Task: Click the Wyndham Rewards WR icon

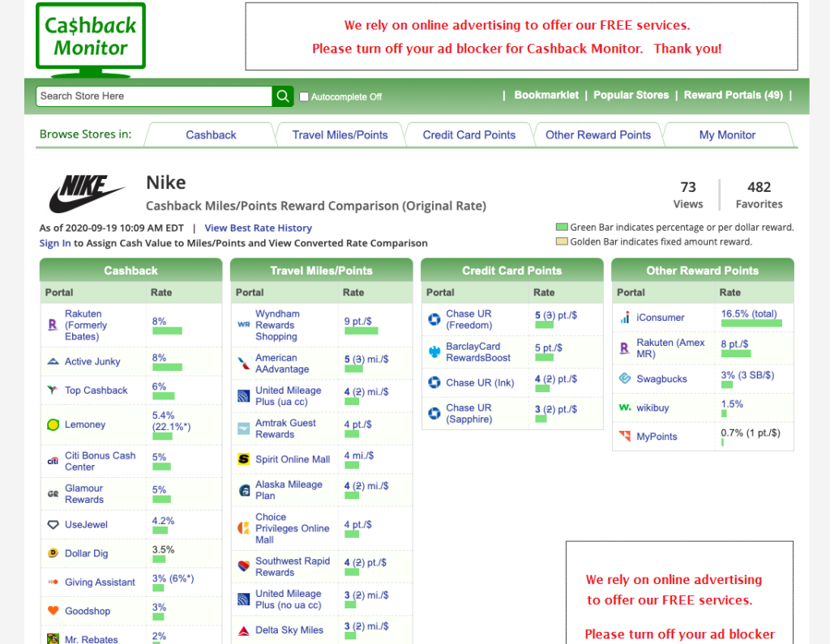Action: coord(243,325)
